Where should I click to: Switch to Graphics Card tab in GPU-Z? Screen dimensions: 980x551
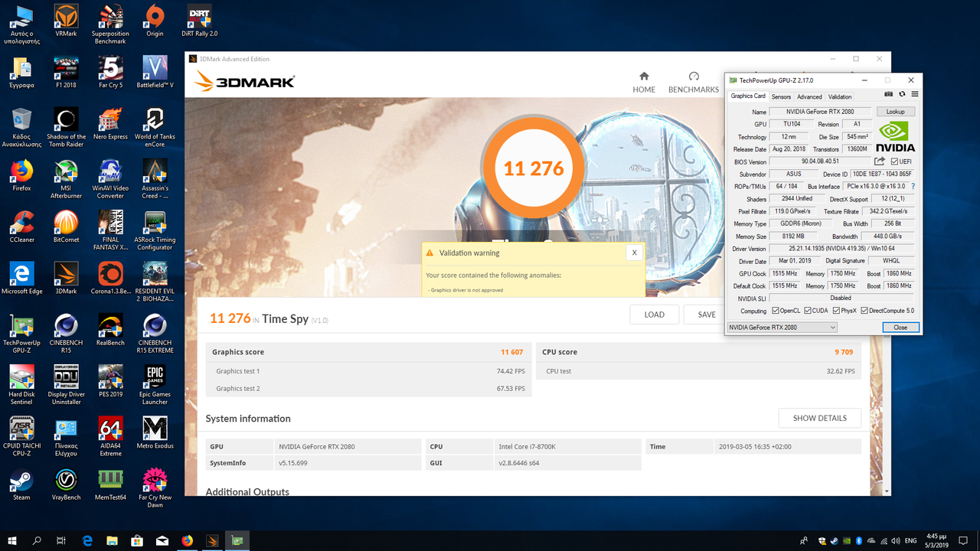pyautogui.click(x=748, y=96)
